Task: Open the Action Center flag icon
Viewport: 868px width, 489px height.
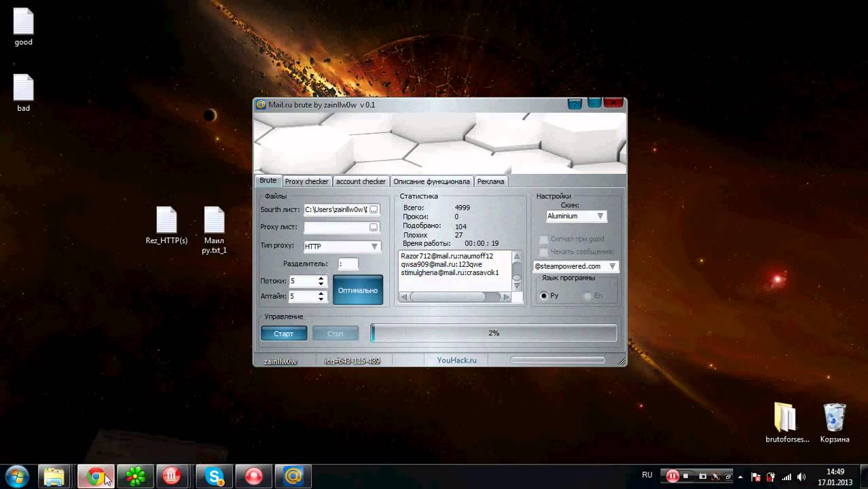Action: pos(756,476)
